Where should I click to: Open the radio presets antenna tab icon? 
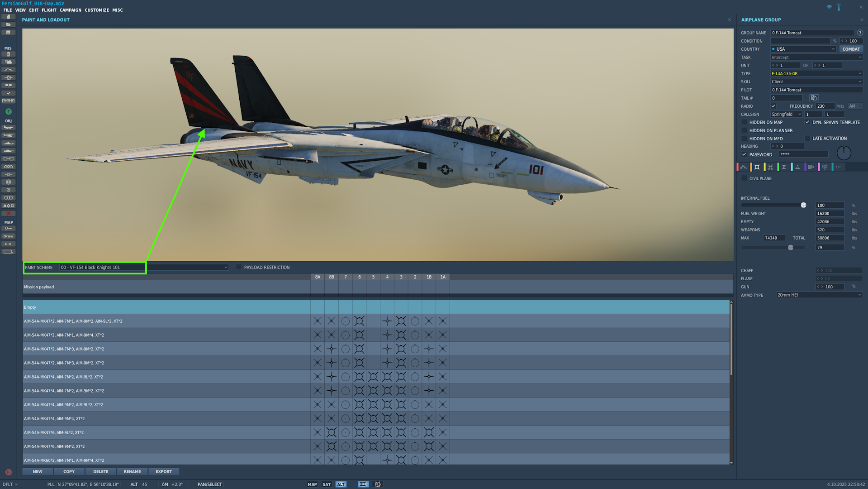(x=825, y=167)
